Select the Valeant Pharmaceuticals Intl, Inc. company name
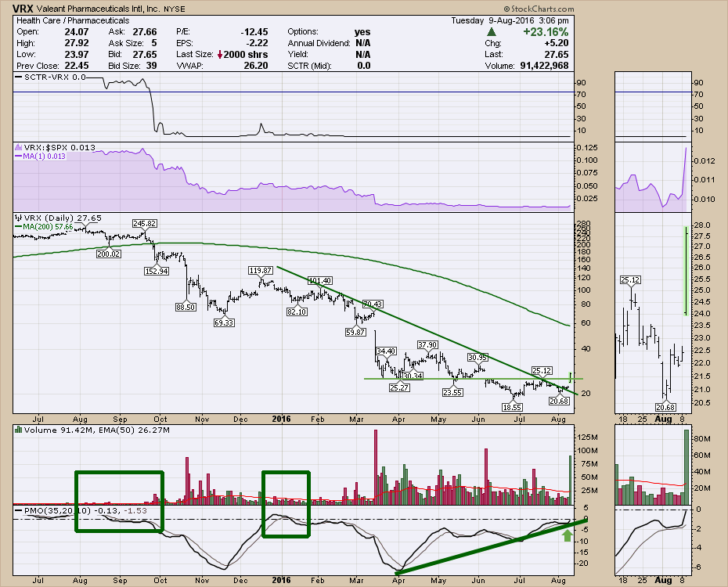 tap(98, 9)
